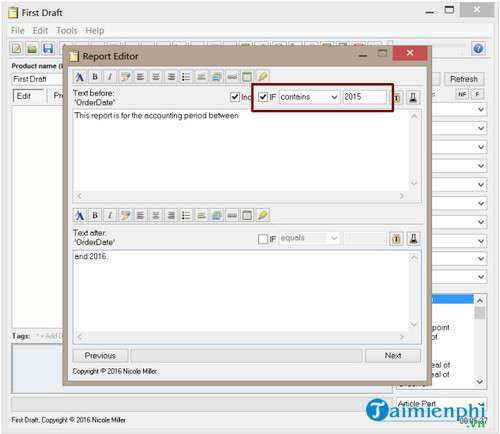
Task: Click Italic icon in upper editor toolbar
Action: (110, 77)
